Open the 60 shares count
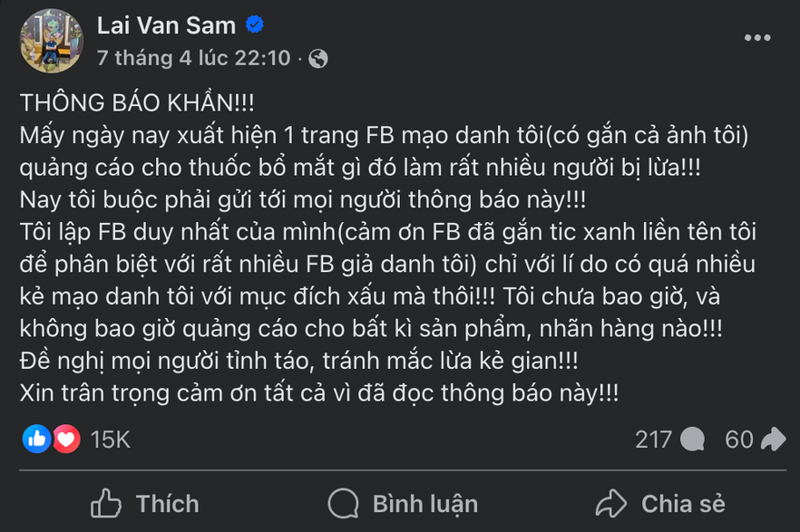 (739, 440)
